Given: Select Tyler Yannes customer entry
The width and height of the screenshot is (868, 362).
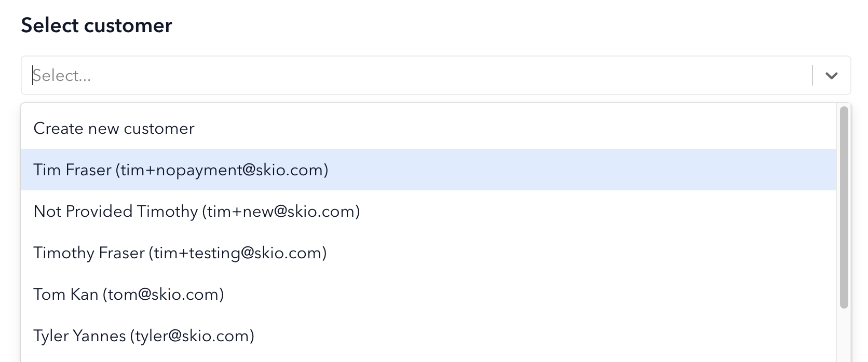Looking at the screenshot, I should point(428,336).
